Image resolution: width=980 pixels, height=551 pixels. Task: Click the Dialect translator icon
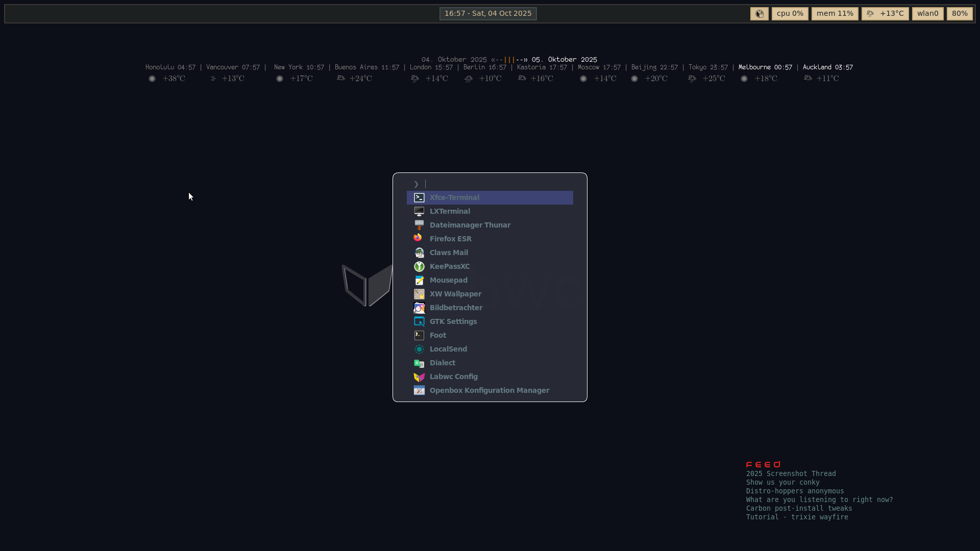pos(419,363)
